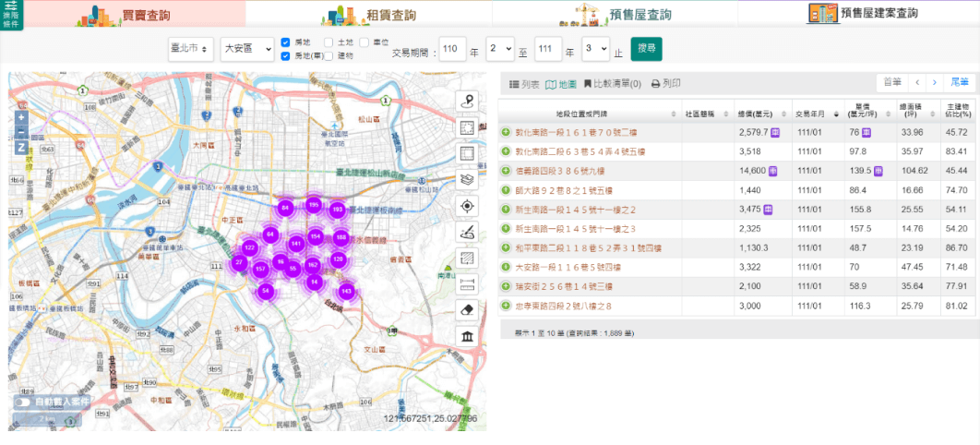Viewport: 980px width, 445px height.
Task: Expand row details for 信義路四段386號九樓
Action: [x=506, y=171]
